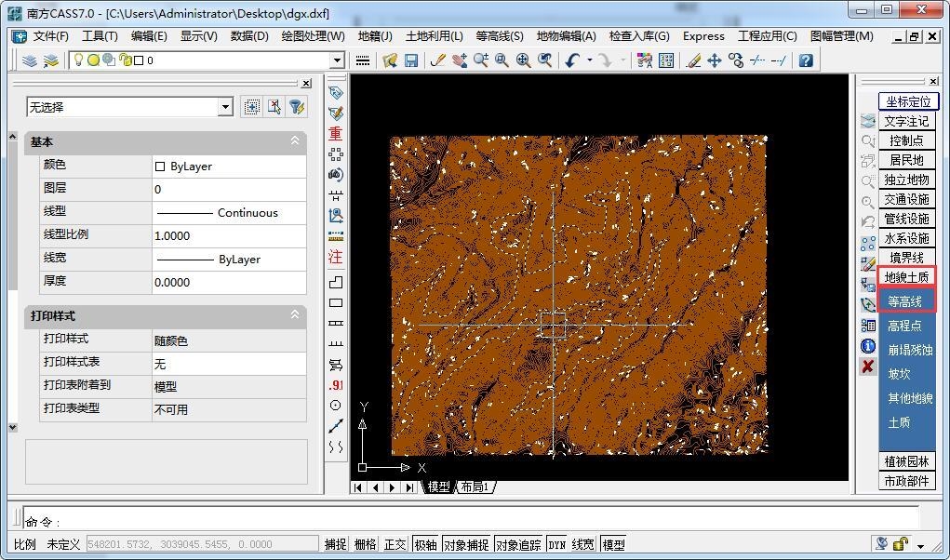Click the red 注 annotation icon

click(x=336, y=258)
